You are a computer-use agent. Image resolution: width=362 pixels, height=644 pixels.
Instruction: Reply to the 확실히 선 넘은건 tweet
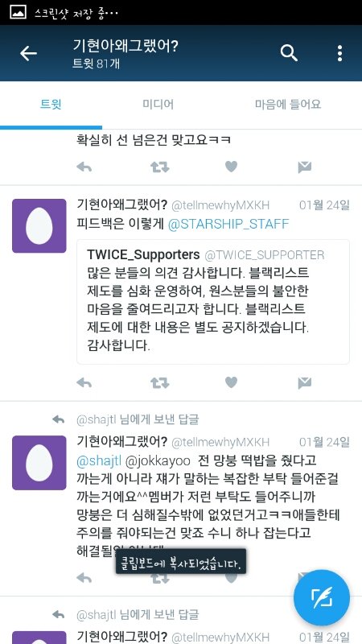(84, 167)
